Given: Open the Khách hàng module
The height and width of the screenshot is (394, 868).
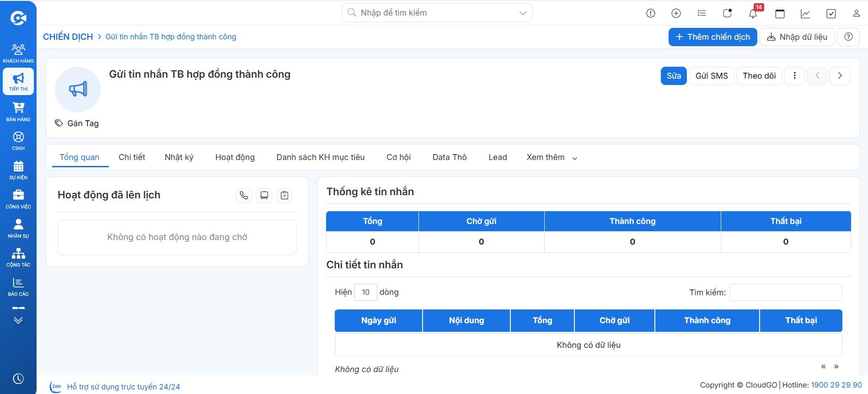Looking at the screenshot, I should 18,53.
